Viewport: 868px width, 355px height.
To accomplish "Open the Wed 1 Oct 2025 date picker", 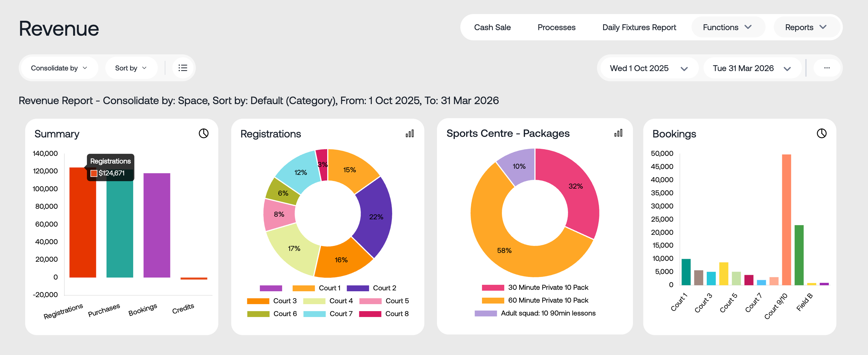I will click(x=648, y=68).
